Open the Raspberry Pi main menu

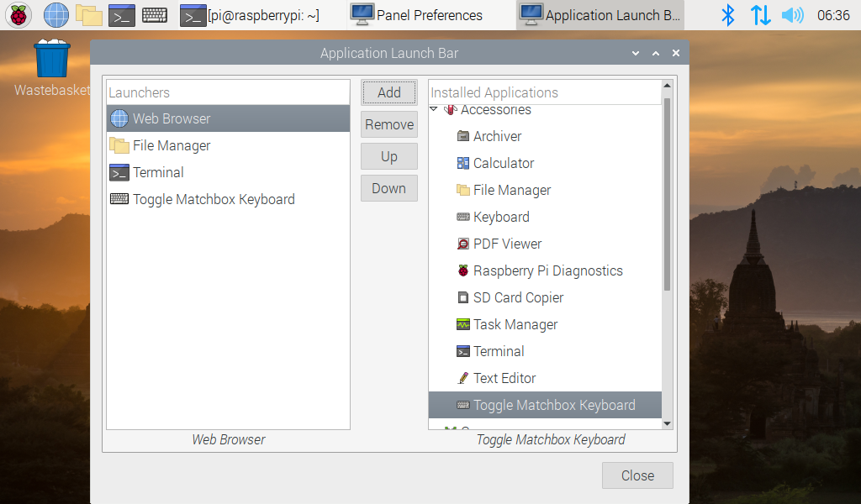point(18,15)
